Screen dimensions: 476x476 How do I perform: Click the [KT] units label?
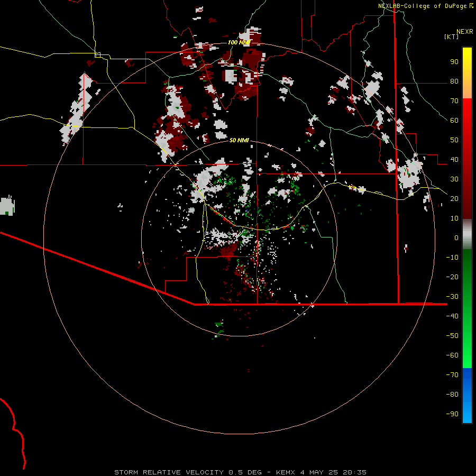tap(452, 36)
